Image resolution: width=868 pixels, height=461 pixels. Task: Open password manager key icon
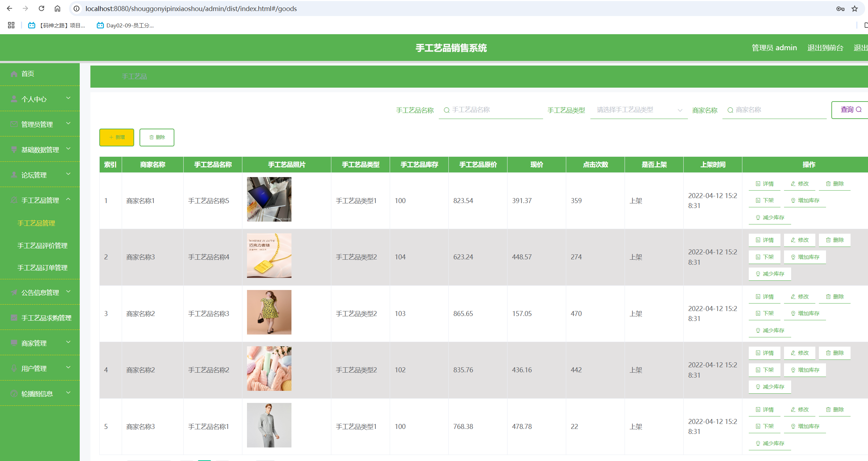[x=840, y=9]
